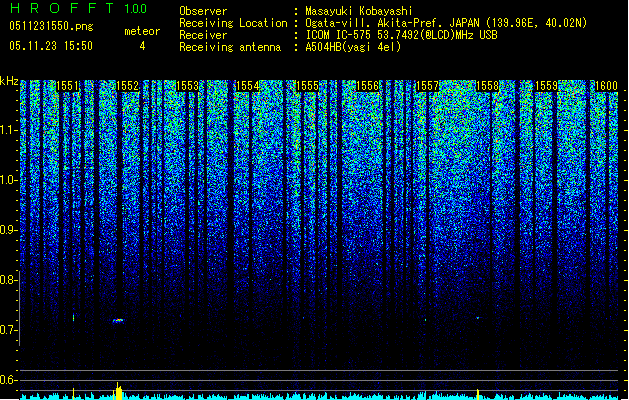Screen dimensions: 629x400
Task: Click the Receiver field label
Action: coord(203,35)
